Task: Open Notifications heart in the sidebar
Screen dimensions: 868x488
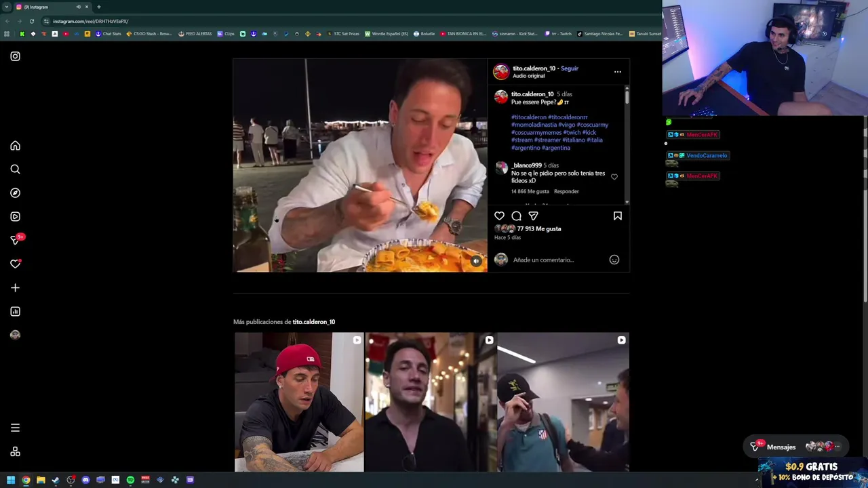Action: click(x=15, y=264)
